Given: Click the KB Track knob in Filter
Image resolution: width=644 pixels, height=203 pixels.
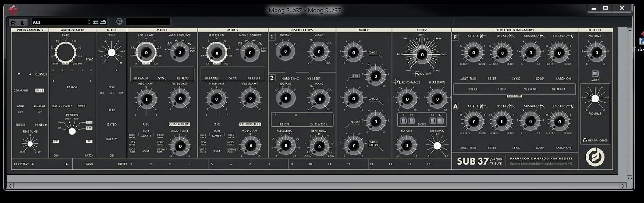Looking at the screenshot, I should pyautogui.click(x=437, y=146).
